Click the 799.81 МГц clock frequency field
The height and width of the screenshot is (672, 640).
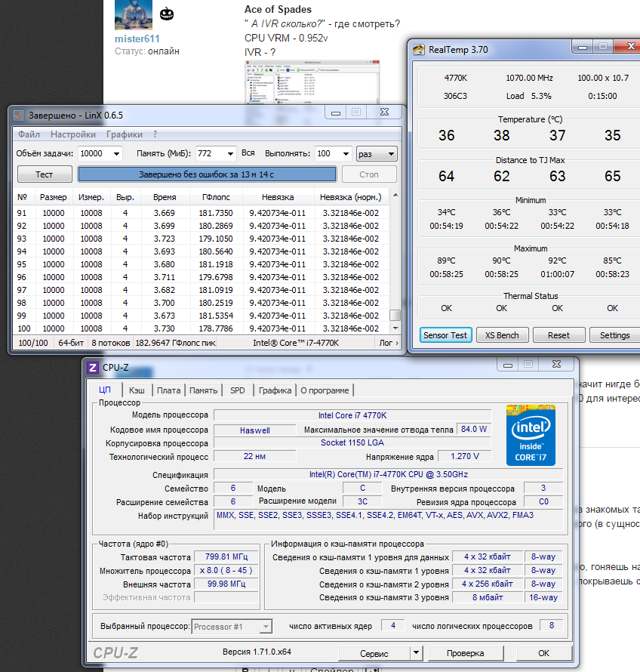pos(226,556)
